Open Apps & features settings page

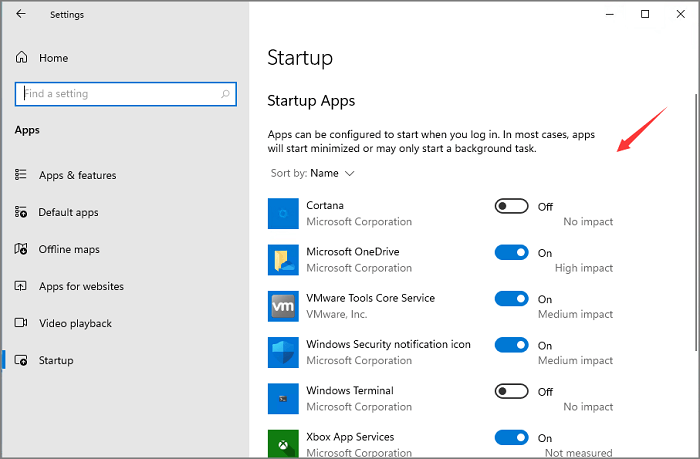tap(77, 175)
